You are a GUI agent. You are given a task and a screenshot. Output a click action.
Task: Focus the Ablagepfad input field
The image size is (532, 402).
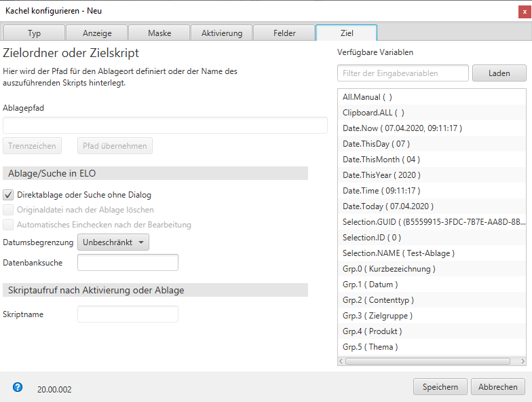[166, 125]
